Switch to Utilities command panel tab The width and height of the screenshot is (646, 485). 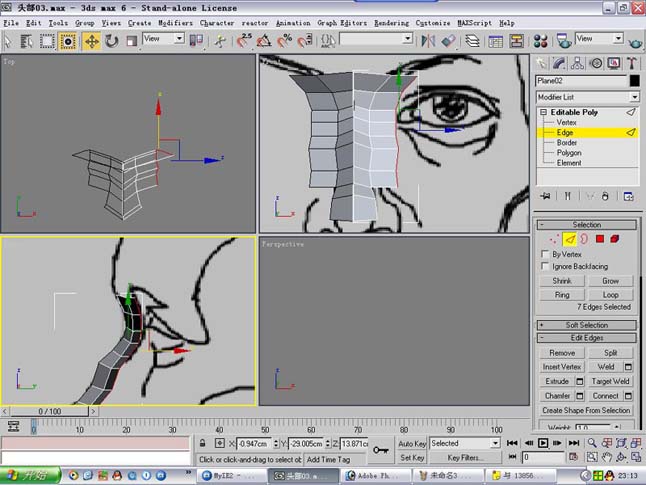point(632,63)
